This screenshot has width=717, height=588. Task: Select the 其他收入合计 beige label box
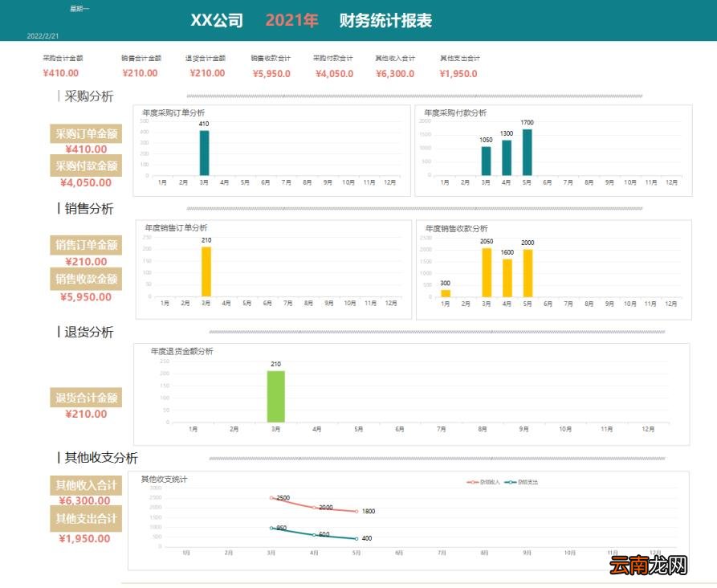(86, 485)
